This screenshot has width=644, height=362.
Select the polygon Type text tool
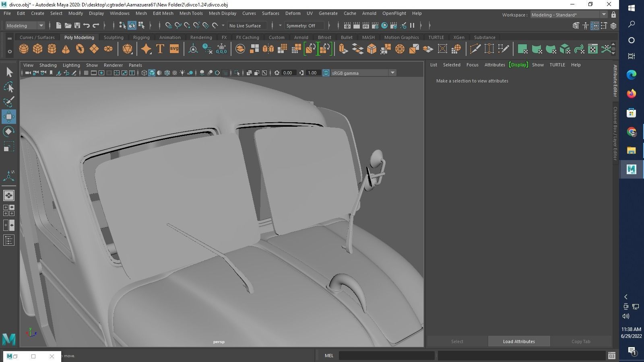point(160,49)
